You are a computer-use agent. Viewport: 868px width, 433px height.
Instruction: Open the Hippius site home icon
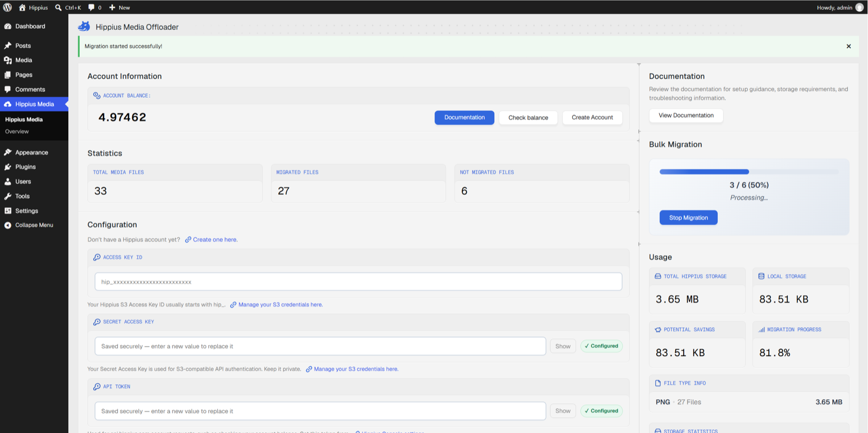(22, 8)
